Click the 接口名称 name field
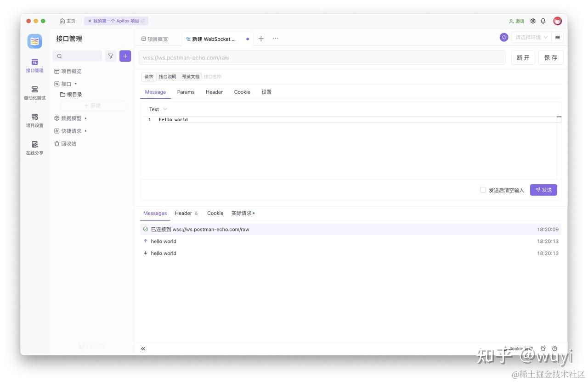The width and height of the screenshot is (588, 382). tap(213, 77)
